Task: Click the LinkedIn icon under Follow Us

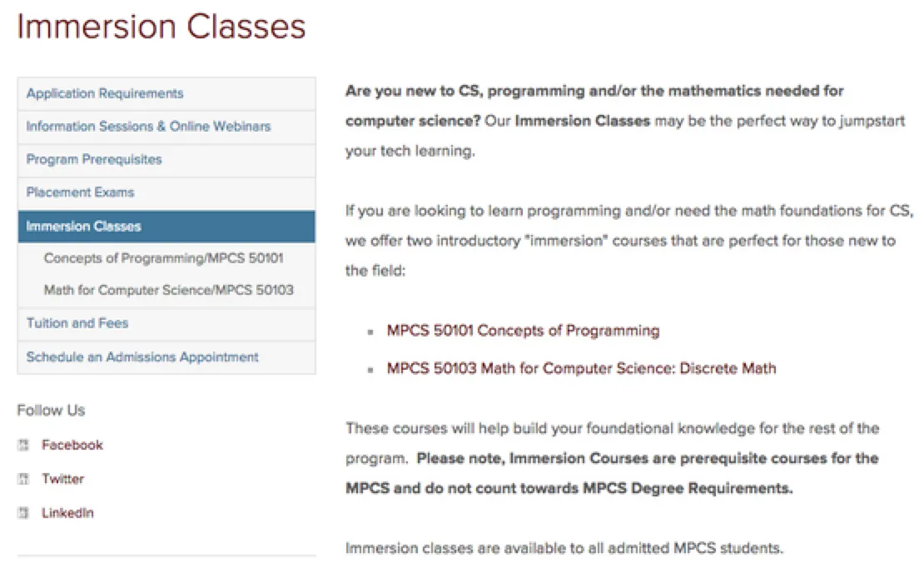Action: point(23,514)
